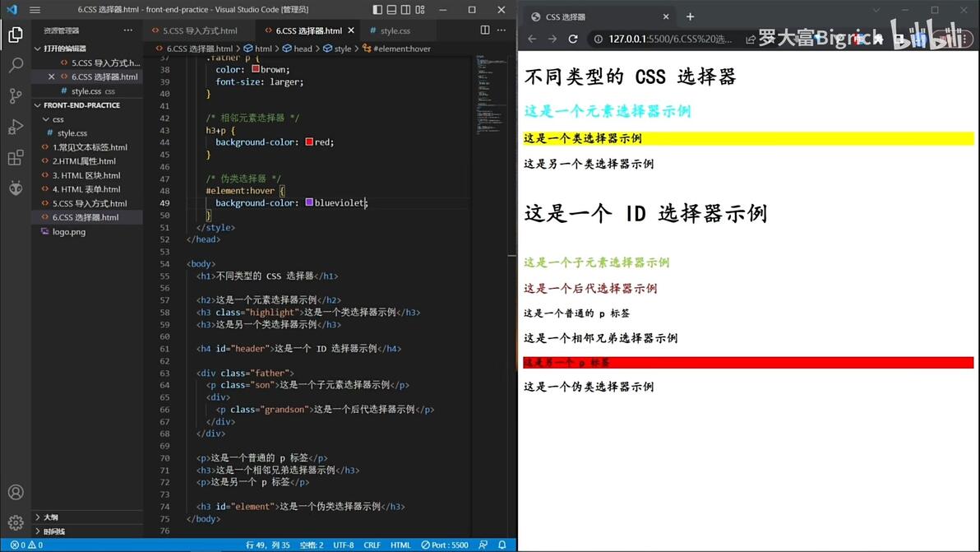
Task: Close the CSS 选择器 browser tab
Action: coord(666,17)
